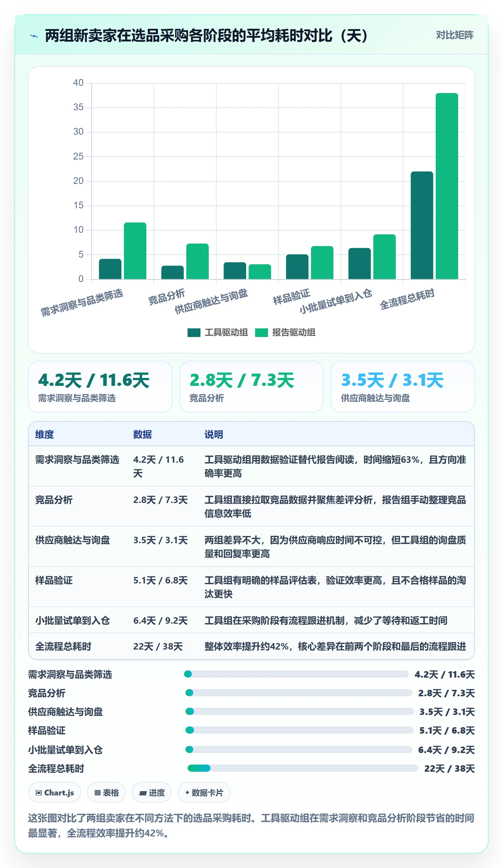Click the 报告驱动组 bar for 竞品分析
The image size is (503, 868).
tap(197, 261)
